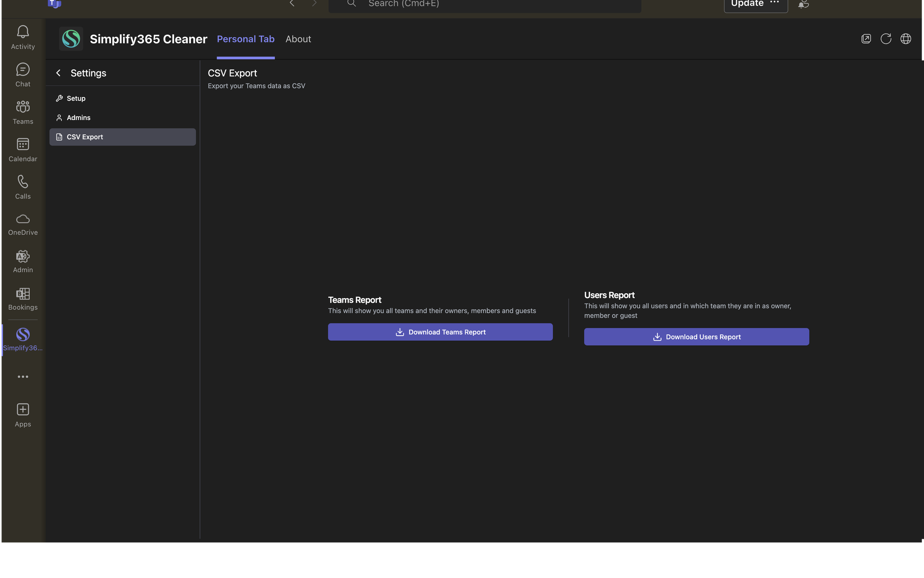This screenshot has height=578, width=924.
Task: Switch to the Personal Tab
Action: point(246,39)
